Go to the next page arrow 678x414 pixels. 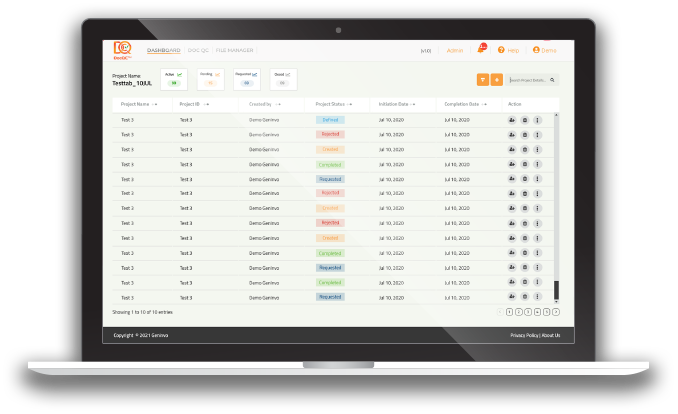556,312
